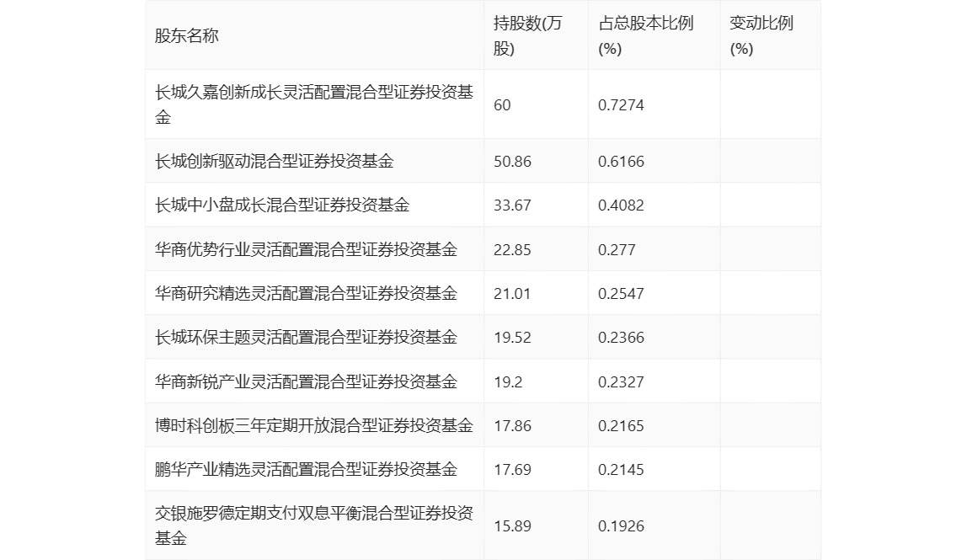Click the shareholding value 60
The image size is (967, 560).
tap(502, 105)
